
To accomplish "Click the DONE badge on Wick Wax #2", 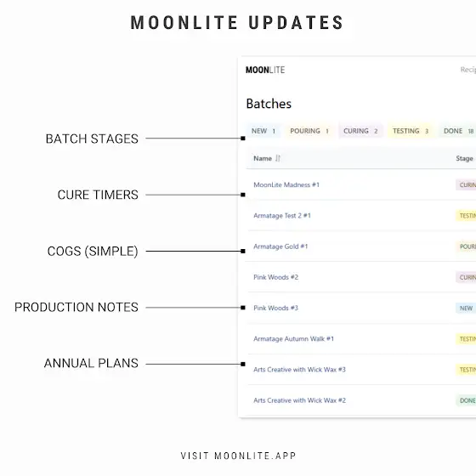I will pyautogui.click(x=466, y=400).
